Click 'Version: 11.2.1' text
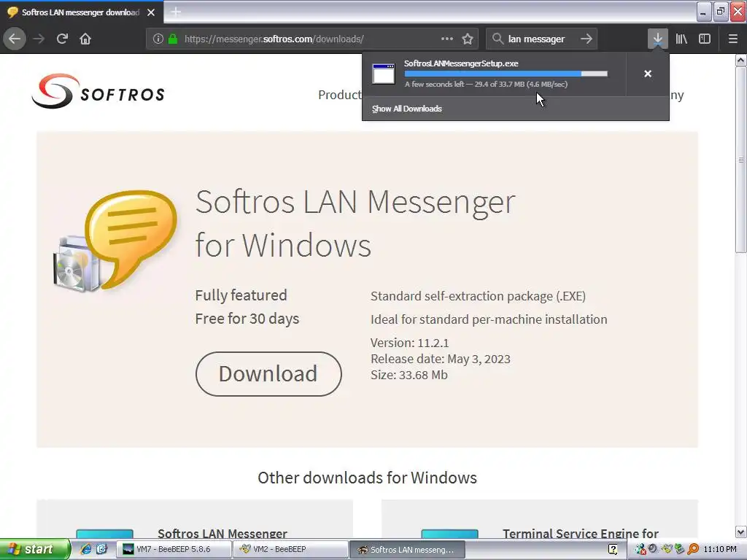Viewport: 747px width, 560px height. 410,343
